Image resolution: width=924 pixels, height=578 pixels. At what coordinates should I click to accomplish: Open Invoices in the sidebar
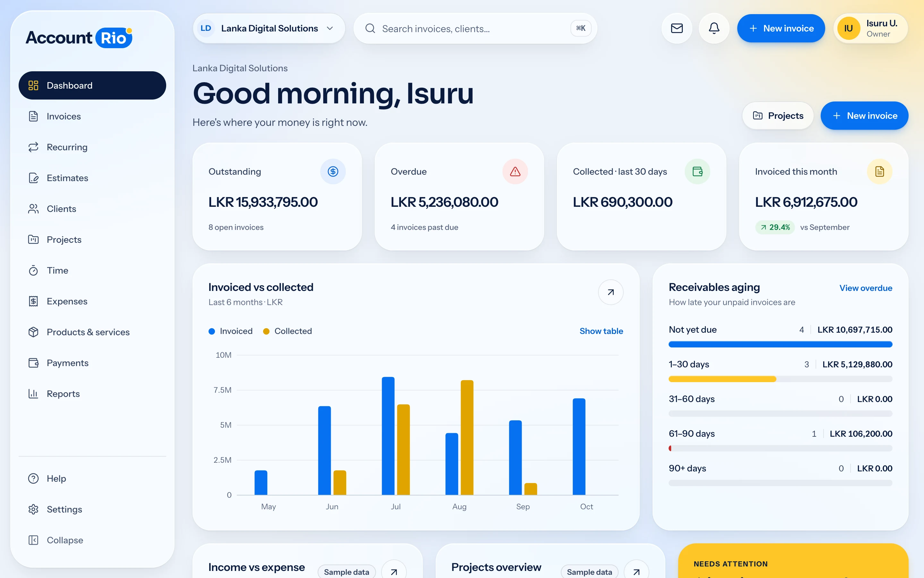(92, 116)
